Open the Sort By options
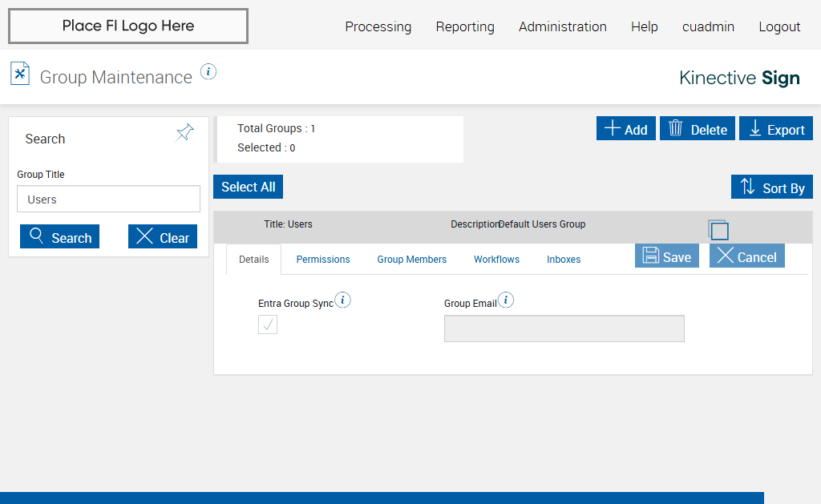Viewport: 821px width, 504px height. click(772, 187)
